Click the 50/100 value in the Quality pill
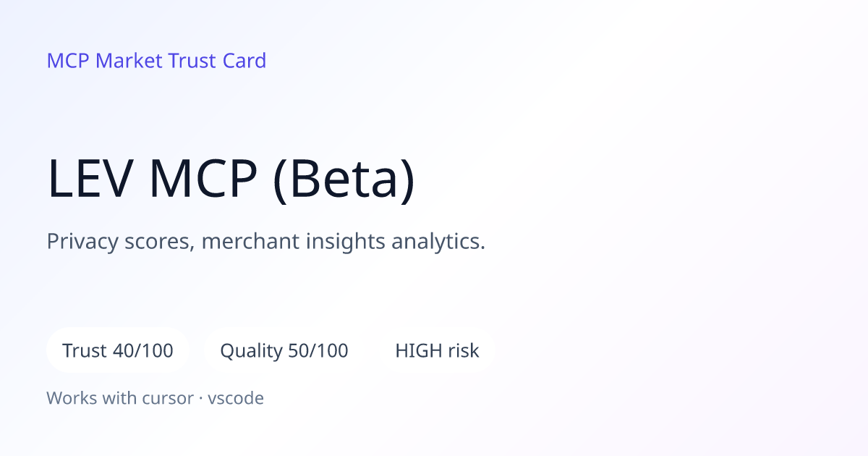This screenshot has height=456, width=868. pyautogui.click(x=318, y=350)
